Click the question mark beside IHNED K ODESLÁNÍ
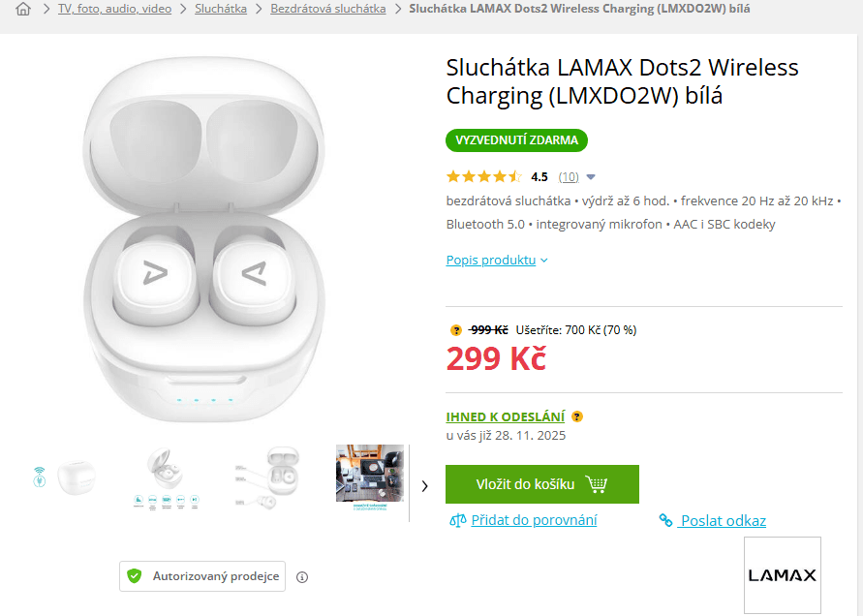The height and width of the screenshot is (616, 863). click(576, 416)
